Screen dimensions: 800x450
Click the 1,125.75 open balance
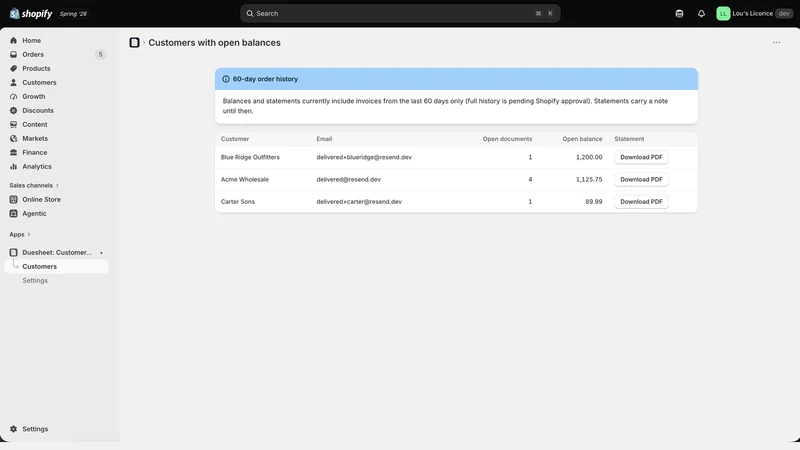[589, 180]
